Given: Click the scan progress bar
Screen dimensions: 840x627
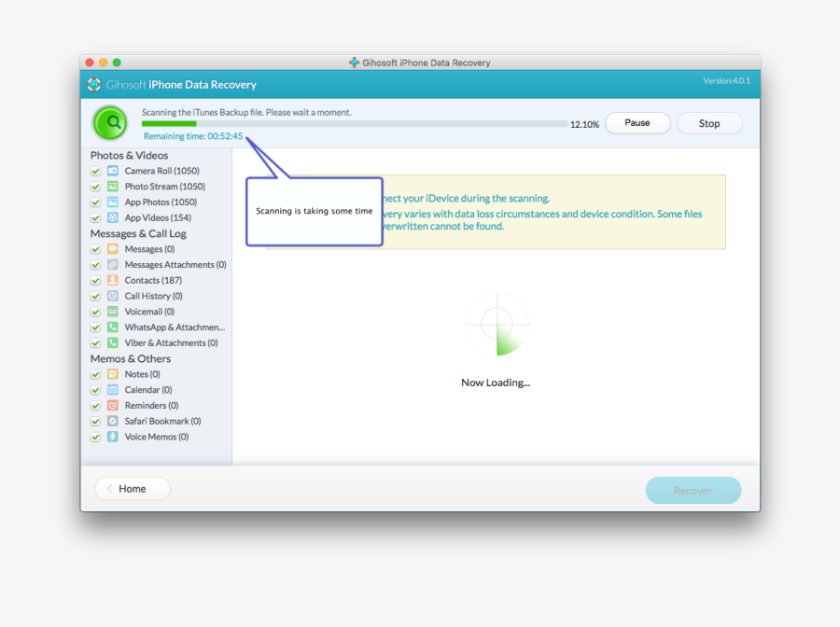Looking at the screenshot, I should pos(355,122).
